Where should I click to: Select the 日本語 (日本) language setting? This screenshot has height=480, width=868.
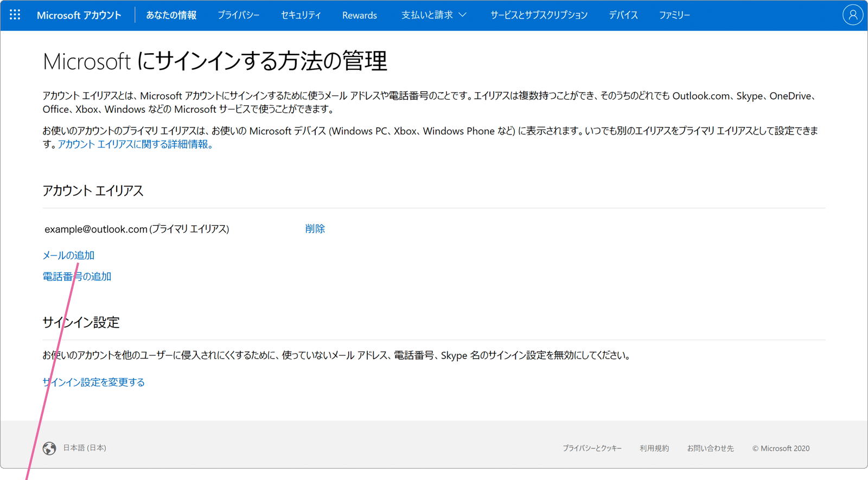[x=85, y=448]
